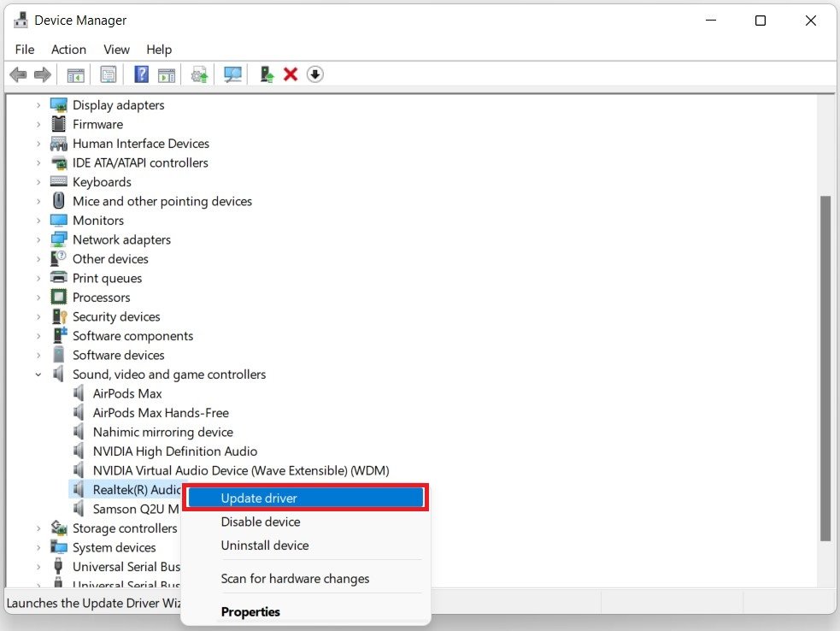The height and width of the screenshot is (631, 840).
Task: Click the vertical scrollbar thumb
Action: click(x=825, y=368)
